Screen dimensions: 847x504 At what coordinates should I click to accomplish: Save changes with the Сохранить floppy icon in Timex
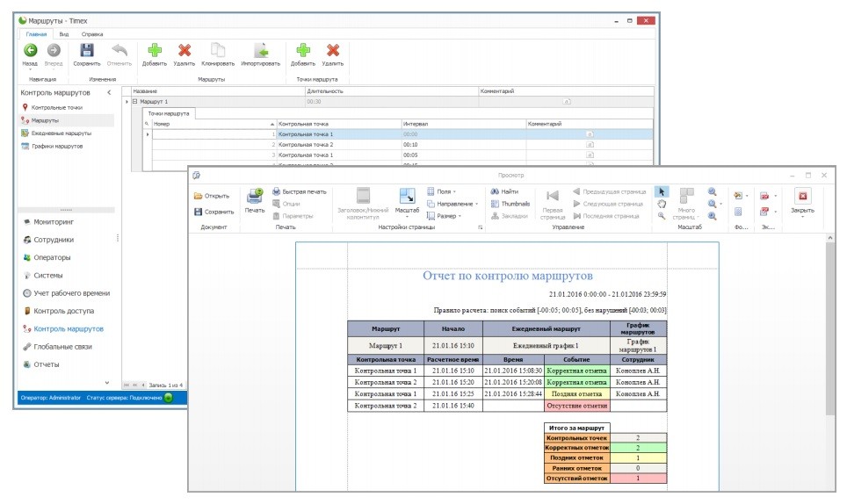click(x=86, y=51)
